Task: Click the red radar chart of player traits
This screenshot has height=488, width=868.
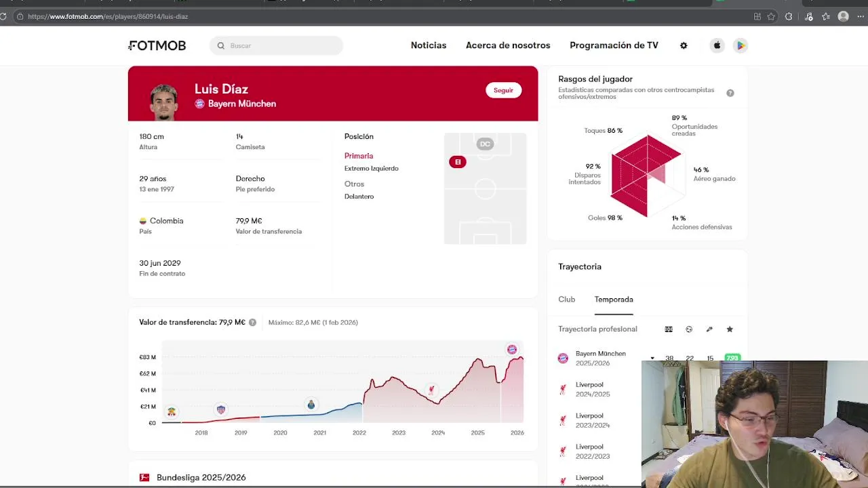Action: 646,176
